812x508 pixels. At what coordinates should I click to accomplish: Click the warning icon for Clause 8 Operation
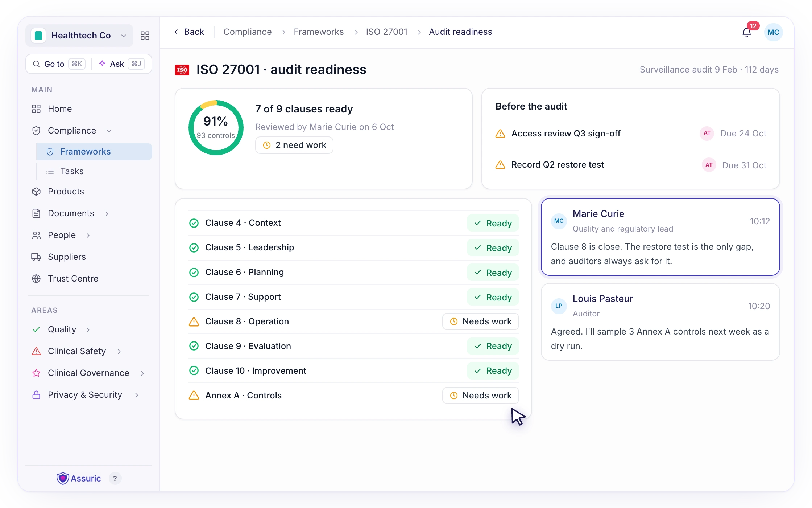tap(194, 321)
